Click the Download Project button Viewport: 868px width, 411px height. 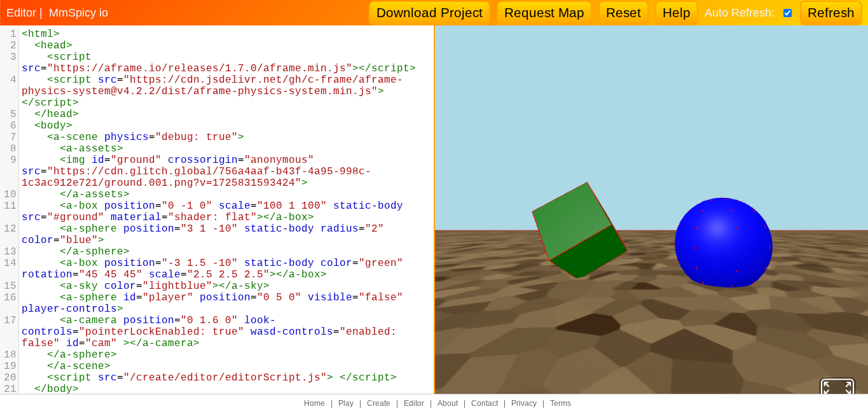tap(429, 13)
